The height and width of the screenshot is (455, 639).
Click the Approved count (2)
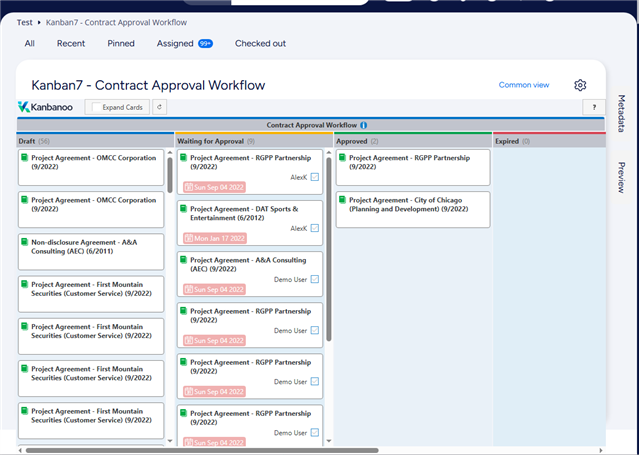pyautogui.click(x=375, y=141)
